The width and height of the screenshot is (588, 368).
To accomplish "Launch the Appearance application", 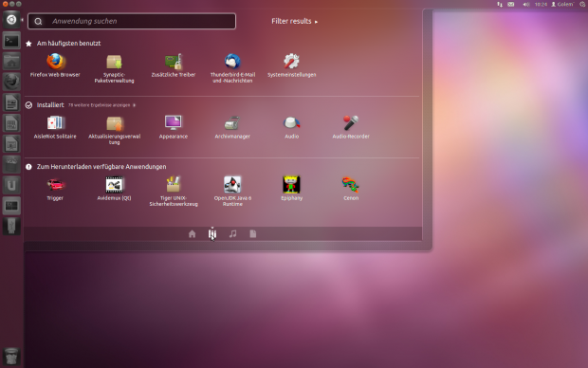I will (x=174, y=127).
